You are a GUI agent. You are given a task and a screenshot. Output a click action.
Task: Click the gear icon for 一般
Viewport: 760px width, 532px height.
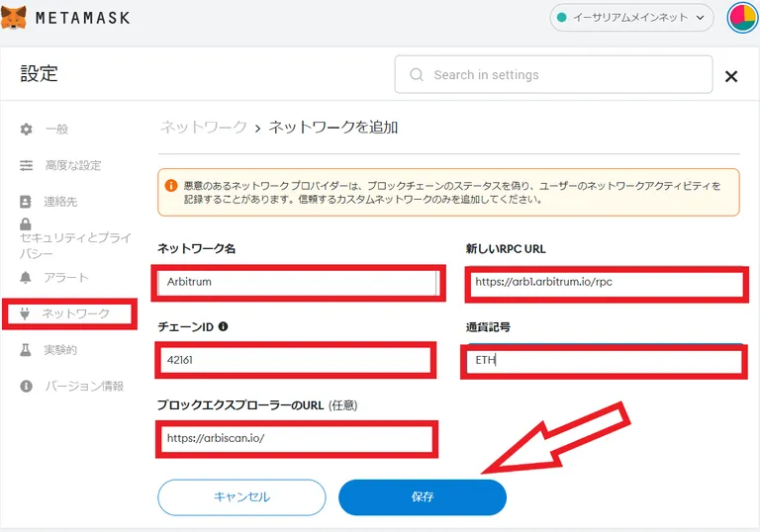pyautogui.click(x=26, y=130)
